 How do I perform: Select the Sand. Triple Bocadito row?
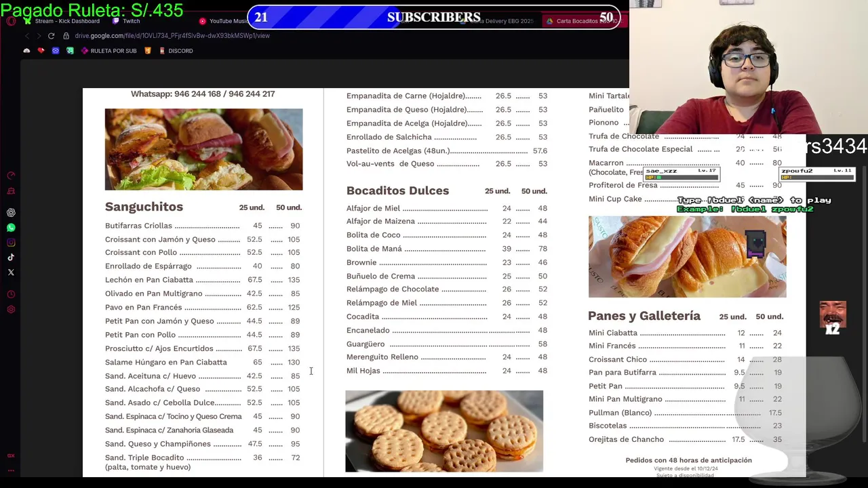pos(203,462)
